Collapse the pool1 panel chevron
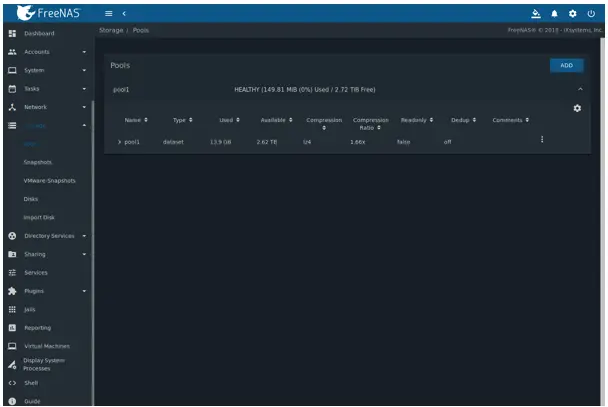Image resolution: width=608 pixels, height=407 pixels. tap(580, 89)
